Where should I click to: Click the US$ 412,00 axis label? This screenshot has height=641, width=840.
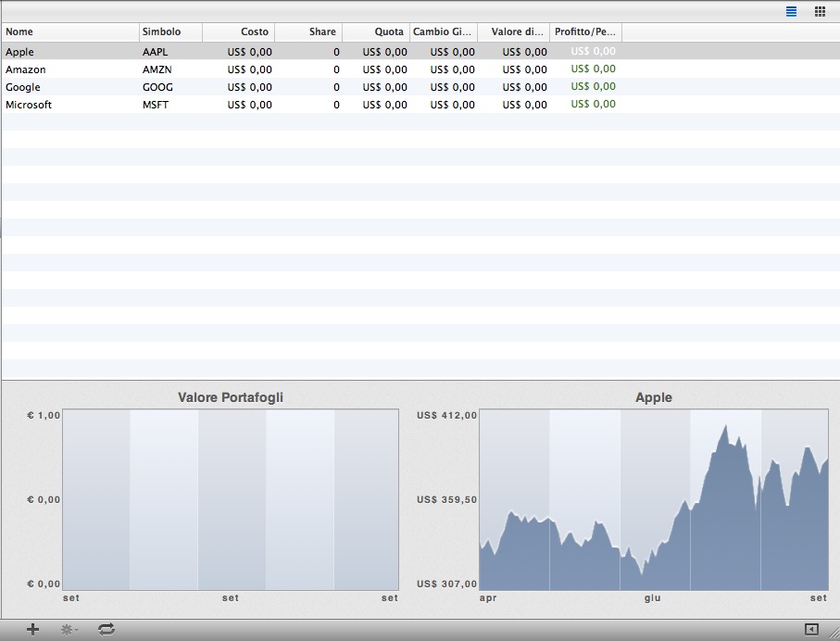(x=446, y=415)
